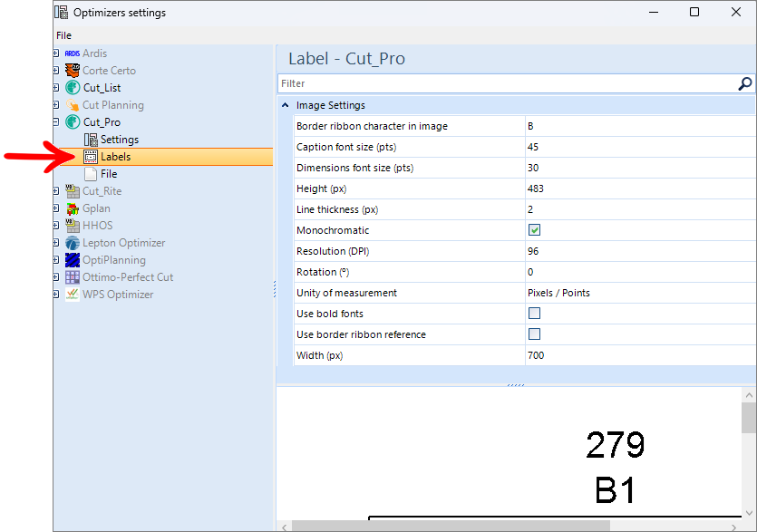Expand the Corte Certo tree node
The height and width of the screenshot is (532, 757).
(56, 71)
